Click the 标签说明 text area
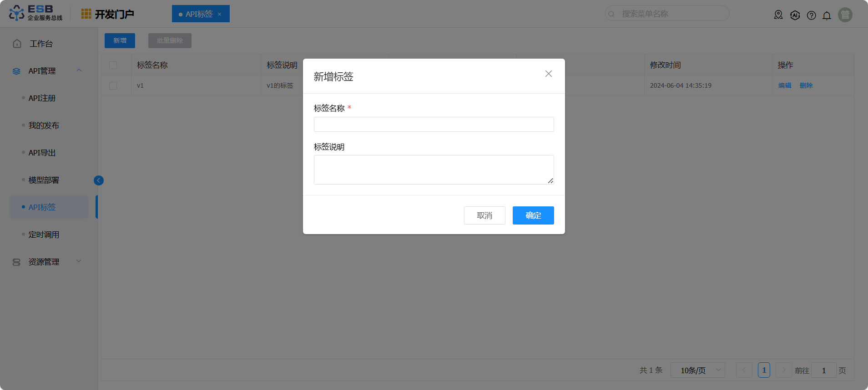 point(434,170)
